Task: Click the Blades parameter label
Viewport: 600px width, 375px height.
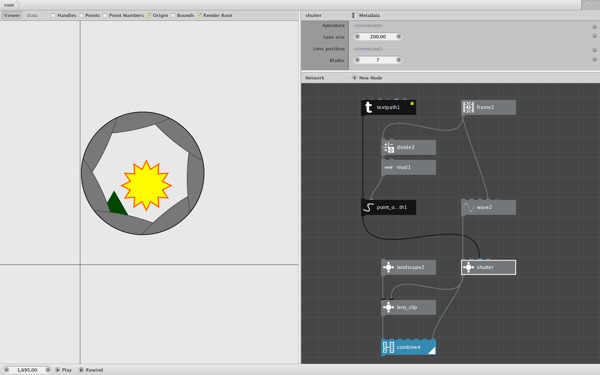Action: [x=337, y=60]
